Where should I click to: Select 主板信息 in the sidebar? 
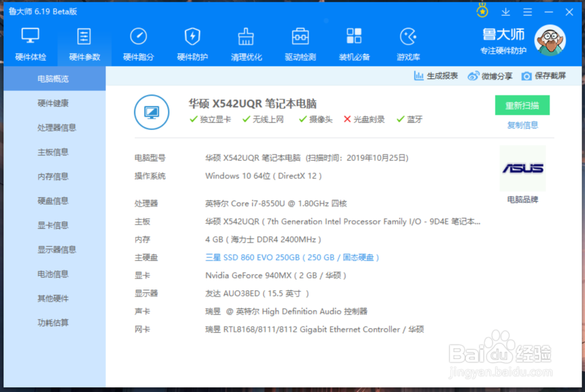click(x=54, y=152)
